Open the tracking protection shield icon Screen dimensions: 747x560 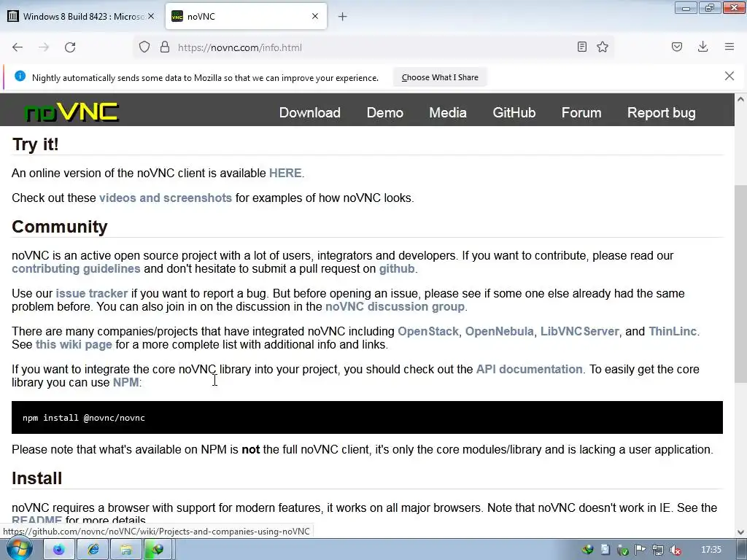(x=144, y=47)
